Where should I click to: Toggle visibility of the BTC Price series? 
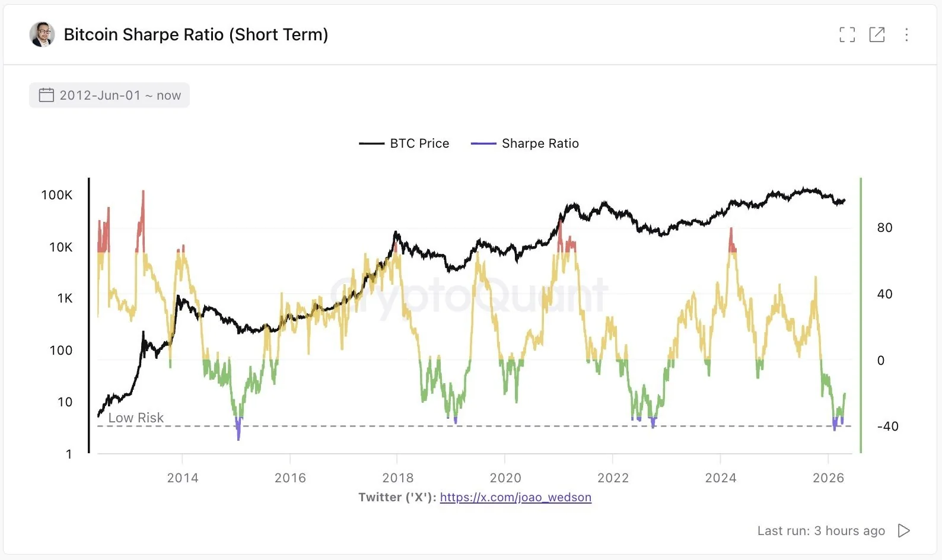[419, 143]
